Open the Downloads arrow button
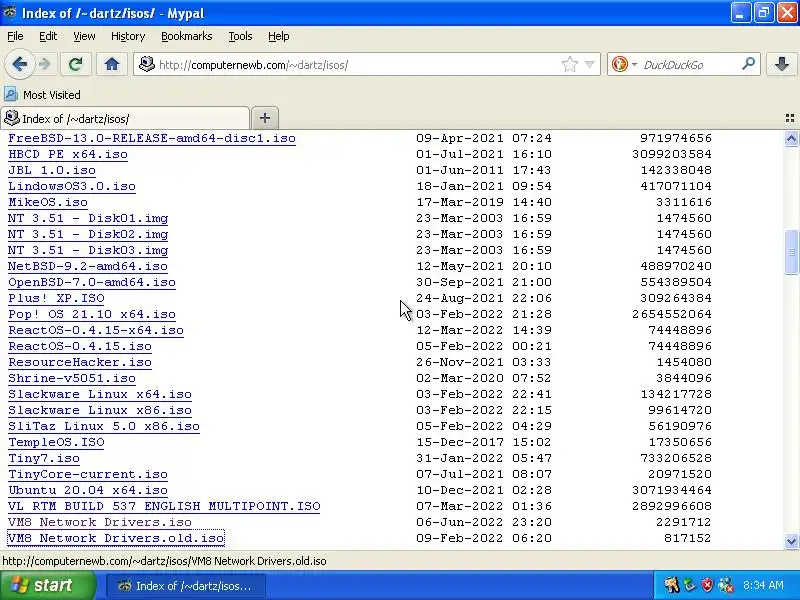The image size is (800, 600). 781,64
